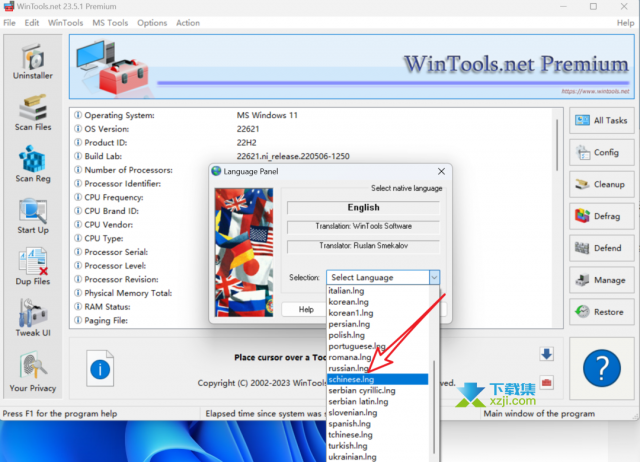640x462 pixels.
Task: Click the info icon beside Paging File
Action: 78,320
